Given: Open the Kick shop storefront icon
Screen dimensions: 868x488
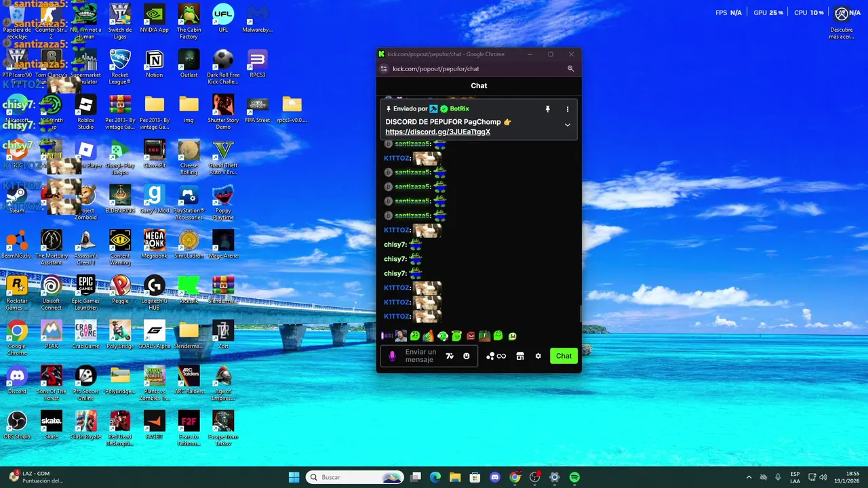Looking at the screenshot, I should tap(520, 356).
